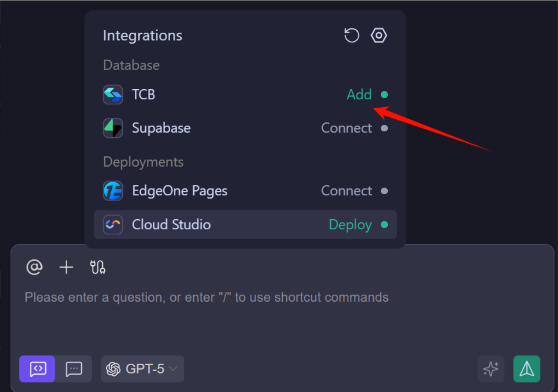Select the Cloud Studio deployment row
The image size is (558, 392).
245,224
